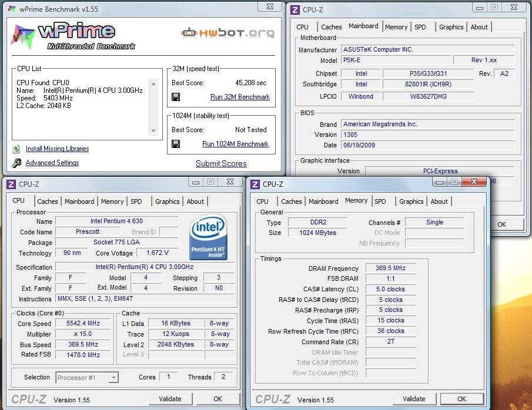Viewport: 532px width, 410px height.
Task: Click the Intel Pentium 4 HT badge
Action: 208,237
